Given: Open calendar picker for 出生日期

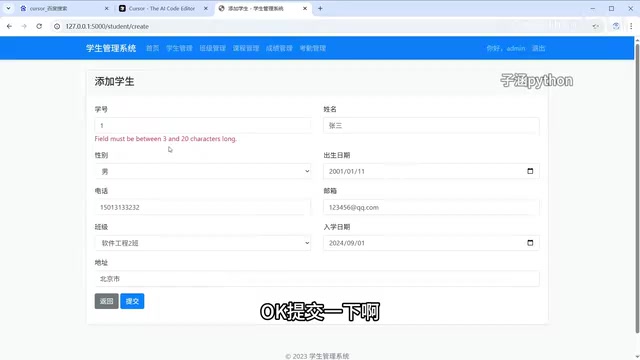Looking at the screenshot, I should (530, 171).
